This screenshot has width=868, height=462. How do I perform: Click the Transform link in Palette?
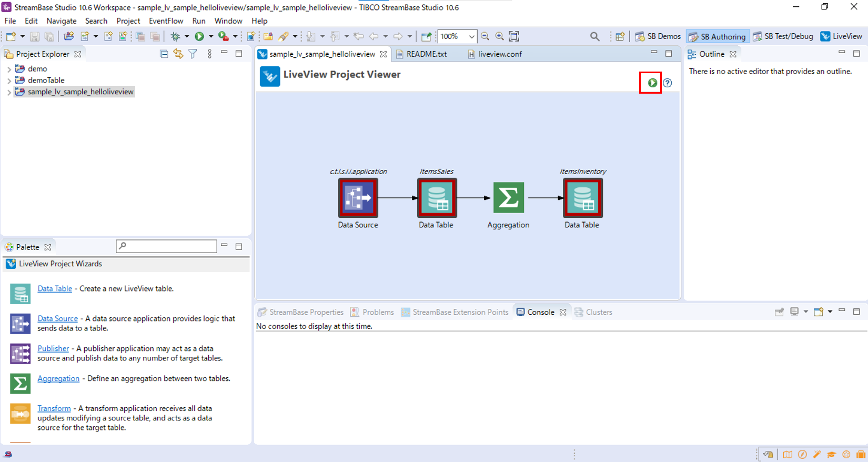pos(54,408)
